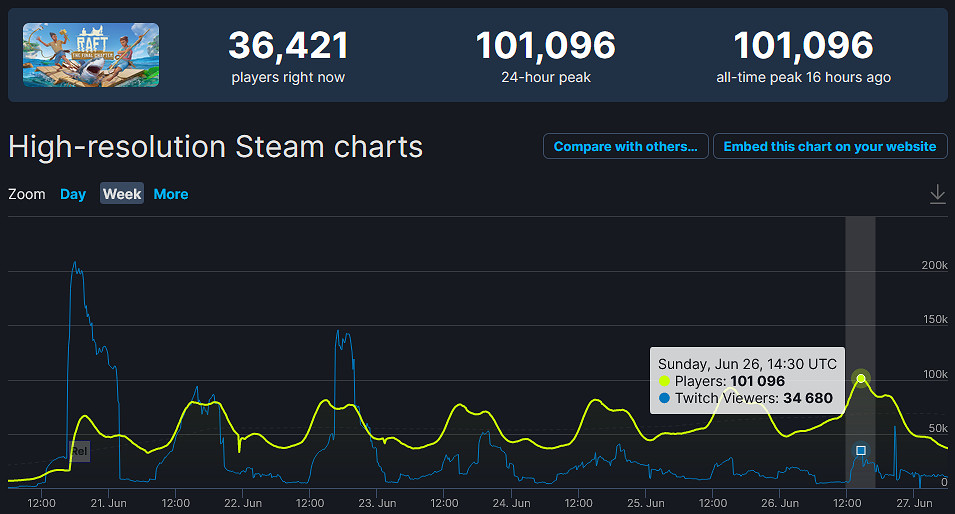Screen dimensions: 955x514
Task: Select the Week zoom option
Action: (122, 194)
